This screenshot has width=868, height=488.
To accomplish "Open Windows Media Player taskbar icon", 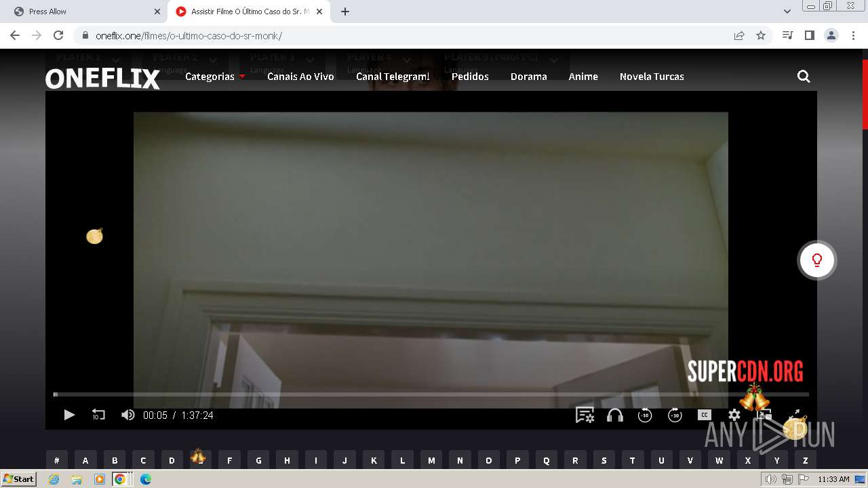I will click(99, 479).
